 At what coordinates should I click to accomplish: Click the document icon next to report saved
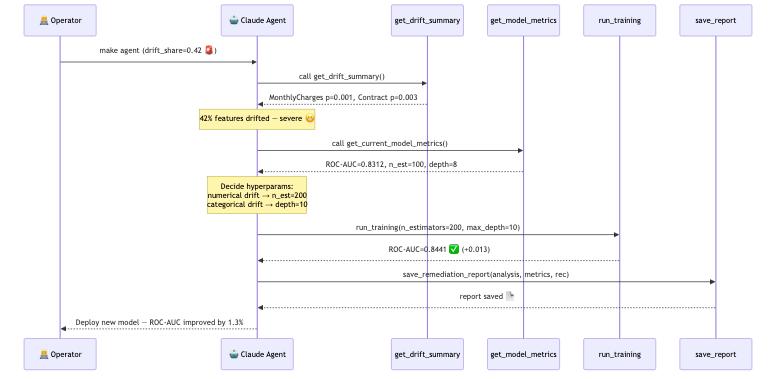tap(510, 296)
